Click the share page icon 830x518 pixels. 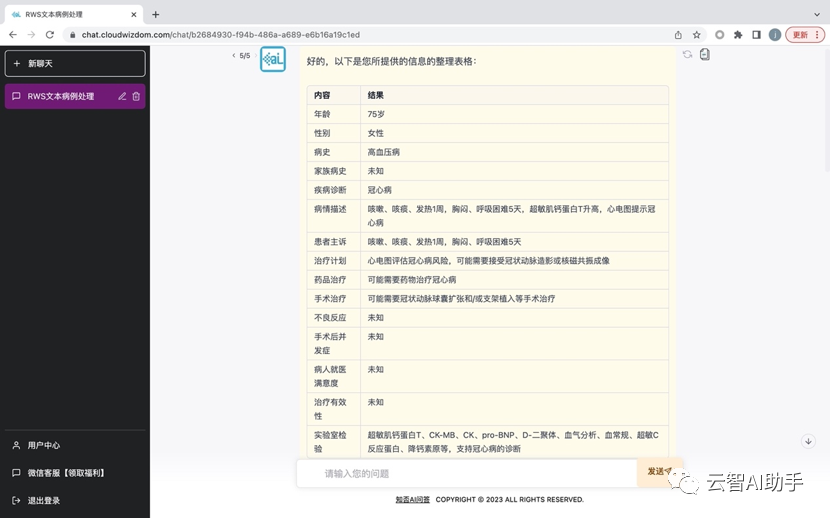click(678, 35)
